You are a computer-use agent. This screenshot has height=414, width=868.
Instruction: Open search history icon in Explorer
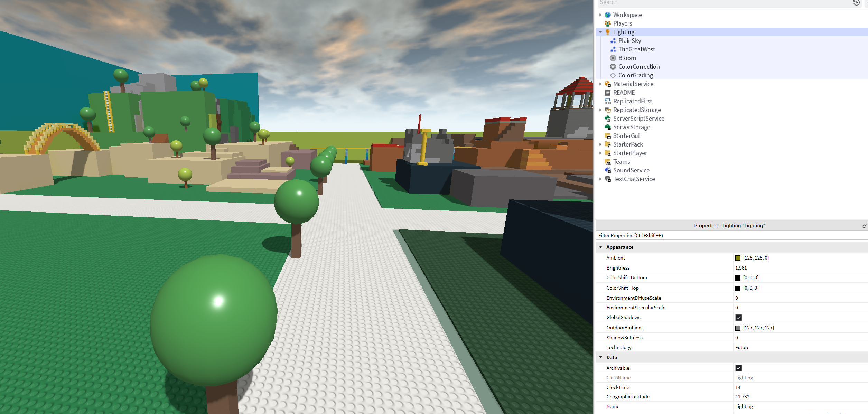tap(856, 3)
